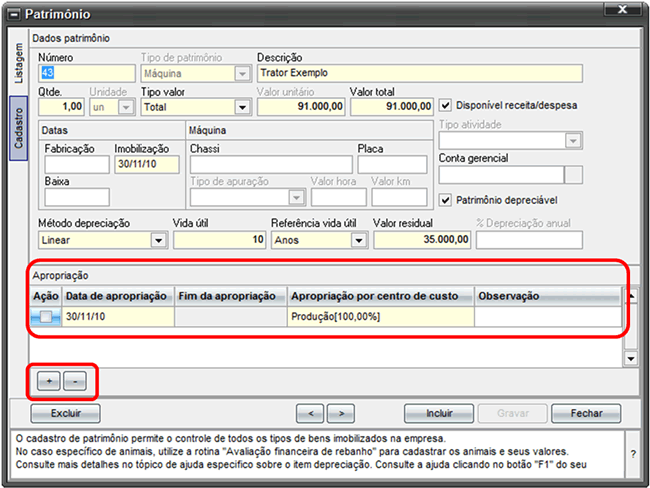The height and width of the screenshot is (488, 650).
Task: Click the help question mark icon
Action: pos(633,454)
